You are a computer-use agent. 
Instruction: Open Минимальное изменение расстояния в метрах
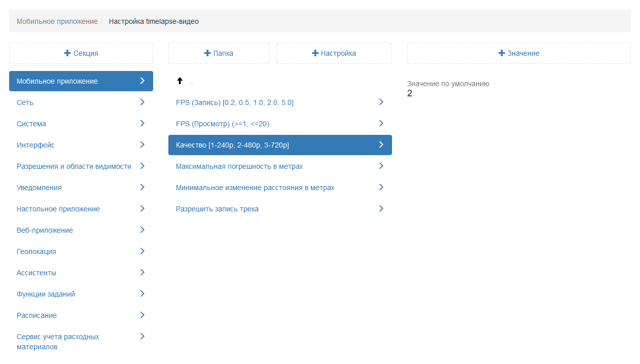tap(255, 188)
